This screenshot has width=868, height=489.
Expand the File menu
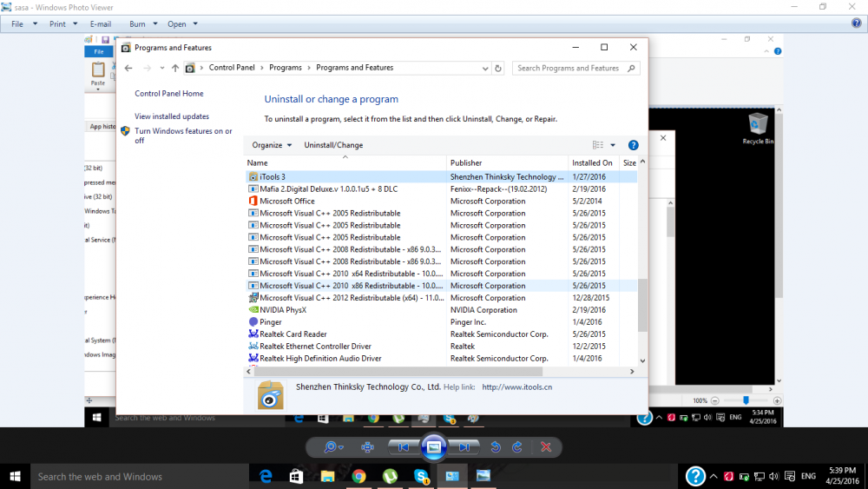(x=23, y=24)
